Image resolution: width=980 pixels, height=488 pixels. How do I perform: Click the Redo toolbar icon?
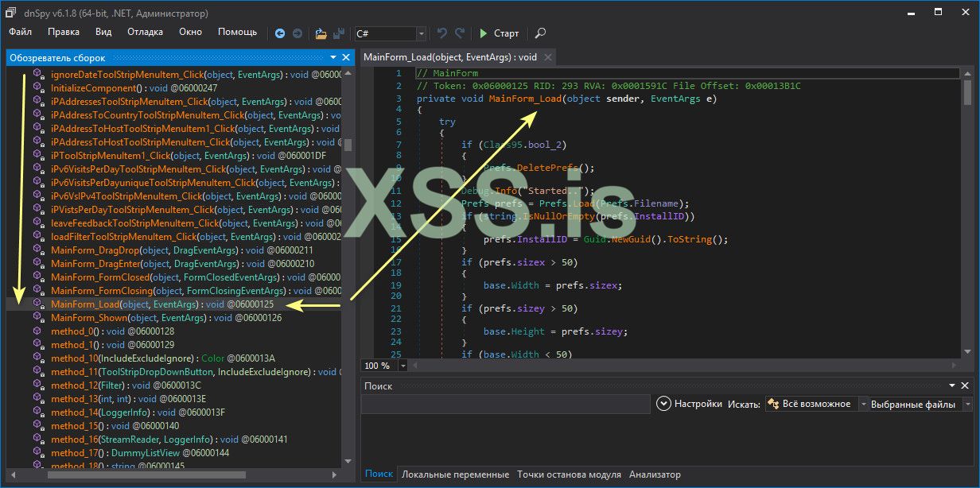tap(460, 33)
